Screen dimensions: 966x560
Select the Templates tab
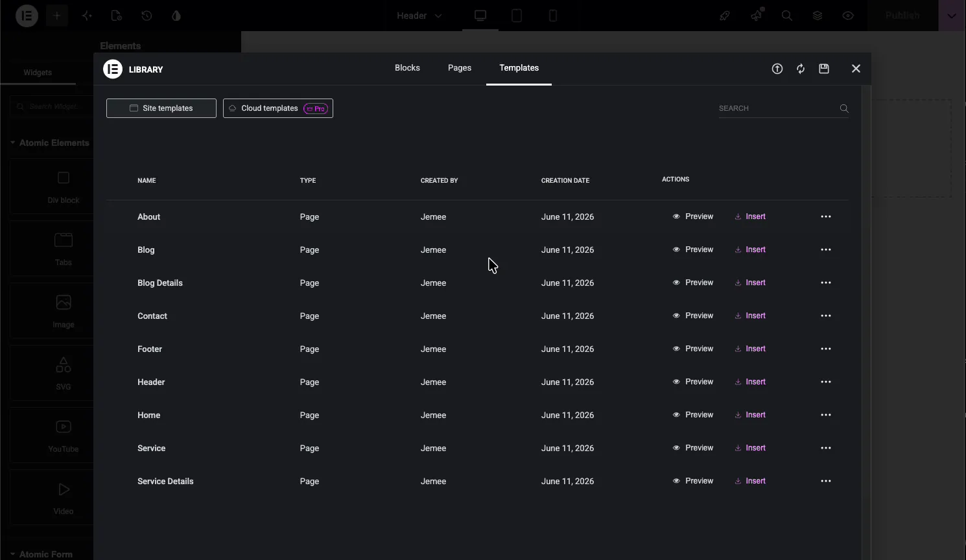point(519,68)
